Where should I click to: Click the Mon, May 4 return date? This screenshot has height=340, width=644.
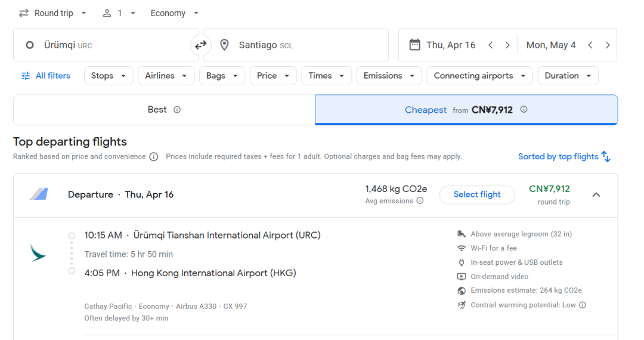(x=551, y=45)
